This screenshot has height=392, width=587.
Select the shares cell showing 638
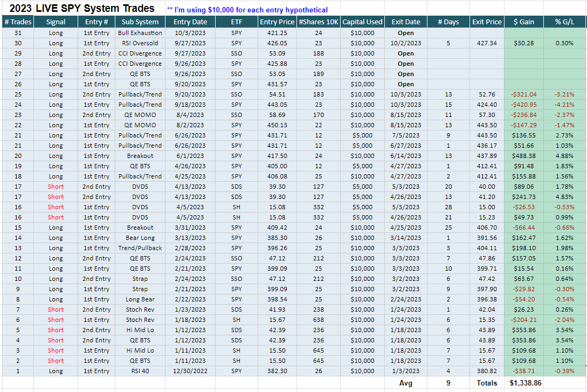click(x=319, y=320)
